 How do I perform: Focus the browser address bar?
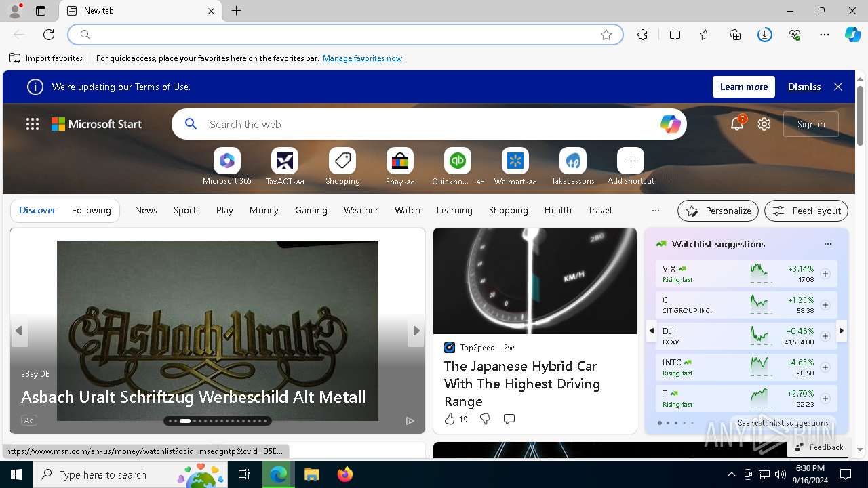click(x=346, y=35)
